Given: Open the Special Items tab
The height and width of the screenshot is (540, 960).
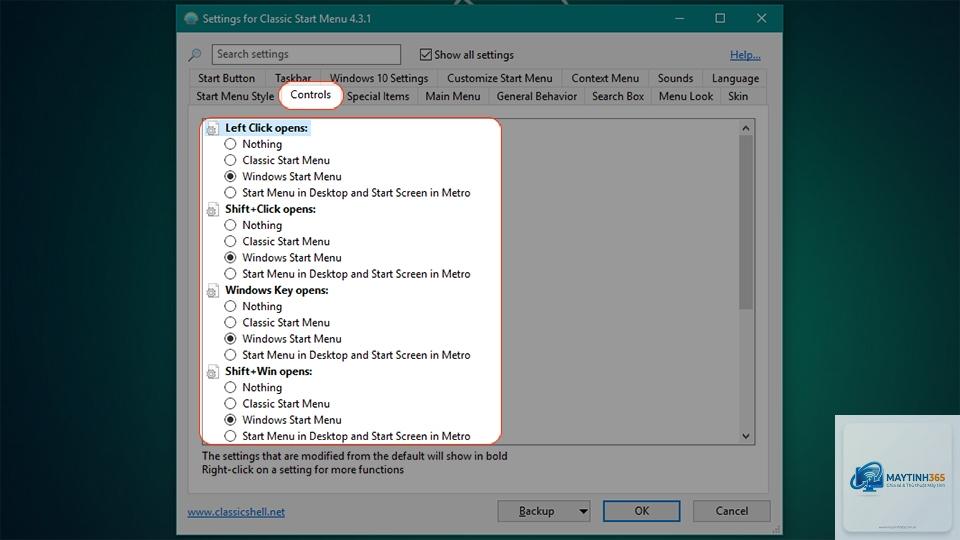Looking at the screenshot, I should [x=378, y=96].
